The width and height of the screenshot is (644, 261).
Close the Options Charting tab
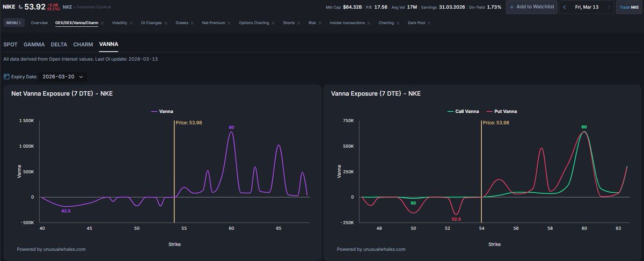[273, 23]
